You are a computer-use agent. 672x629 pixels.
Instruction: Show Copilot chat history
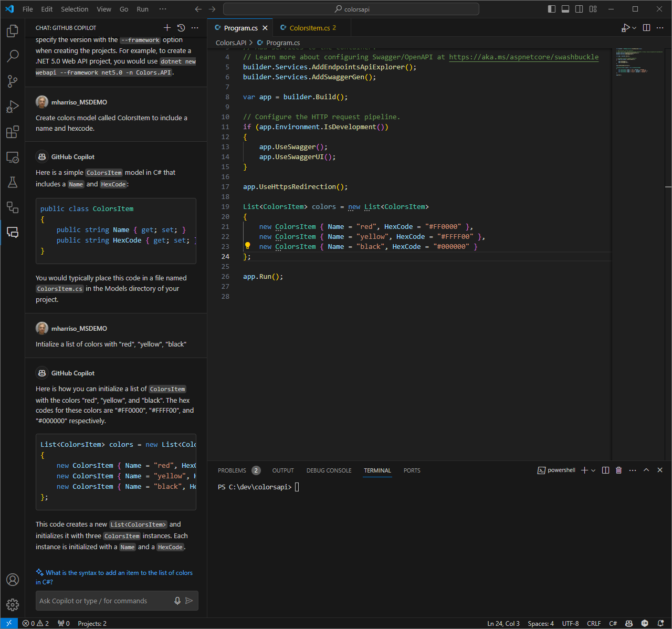[x=181, y=28]
